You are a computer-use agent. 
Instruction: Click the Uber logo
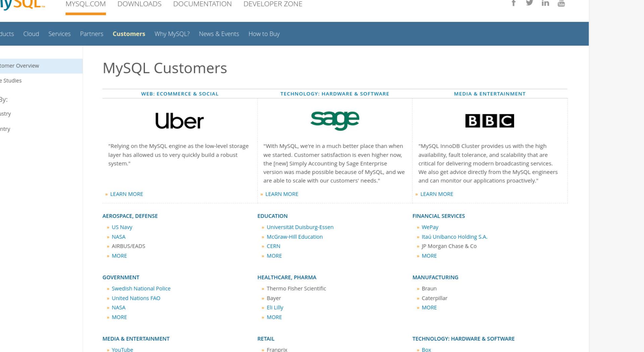click(x=179, y=121)
